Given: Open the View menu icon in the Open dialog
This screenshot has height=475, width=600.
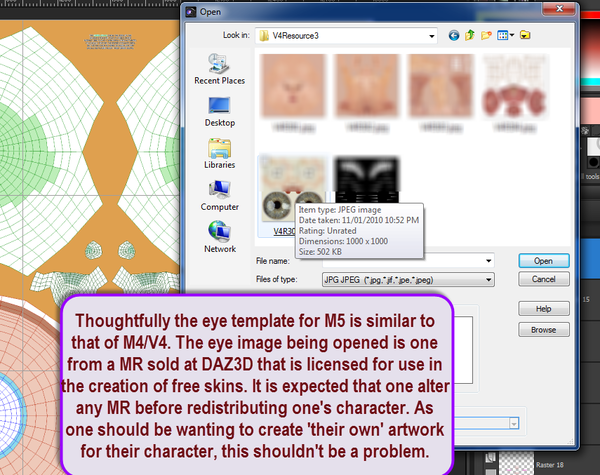Looking at the screenshot, I should [505, 36].
